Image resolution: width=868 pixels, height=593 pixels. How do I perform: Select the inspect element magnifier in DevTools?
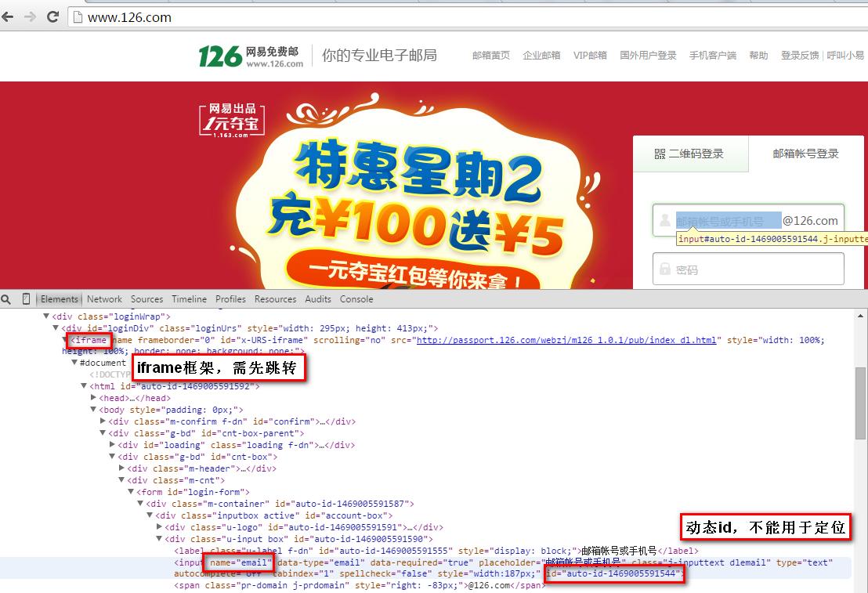coord(6,298)
